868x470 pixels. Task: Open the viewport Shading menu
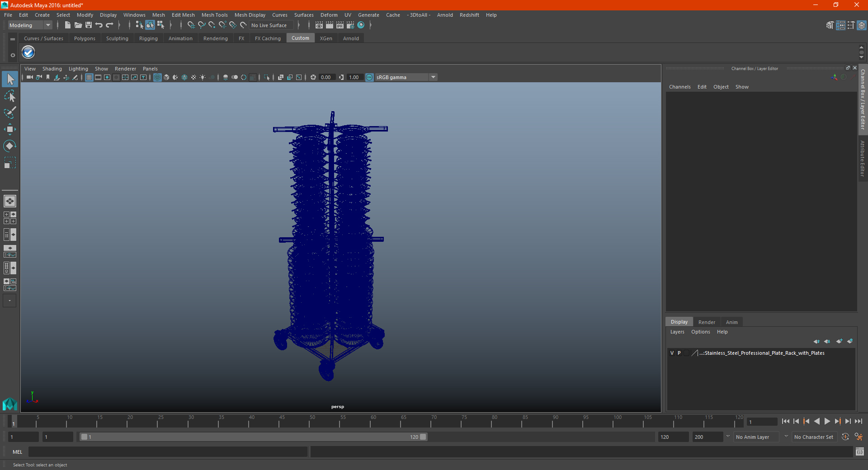tap(52, 69)
